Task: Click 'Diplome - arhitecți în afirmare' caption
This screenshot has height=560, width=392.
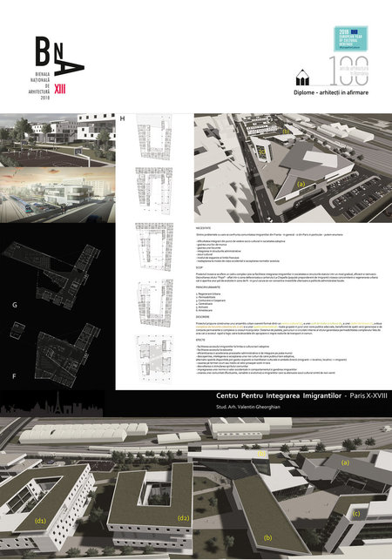Action: click(x=331, y=92)
